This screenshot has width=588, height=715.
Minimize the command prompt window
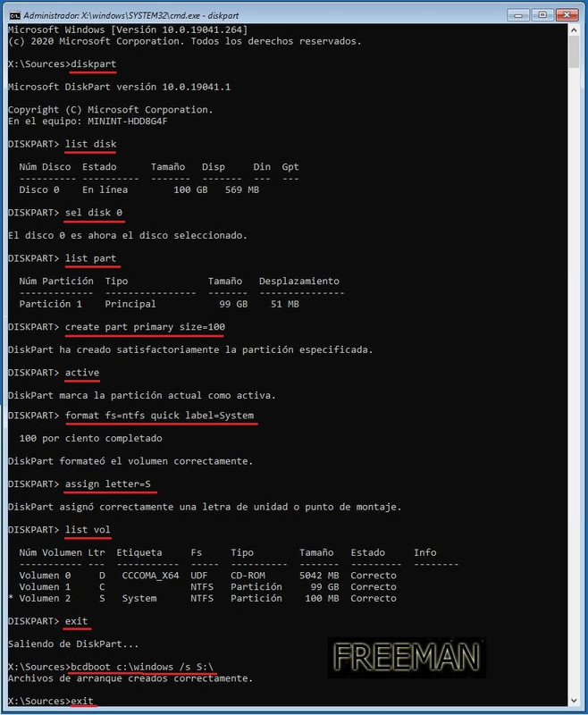[x=517, y=15]
